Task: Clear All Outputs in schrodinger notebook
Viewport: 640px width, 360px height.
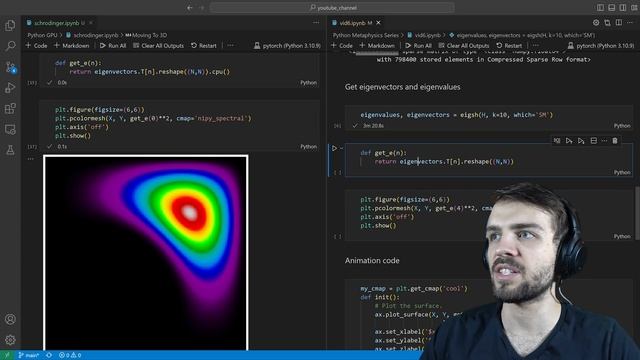Action: (158, 46)
